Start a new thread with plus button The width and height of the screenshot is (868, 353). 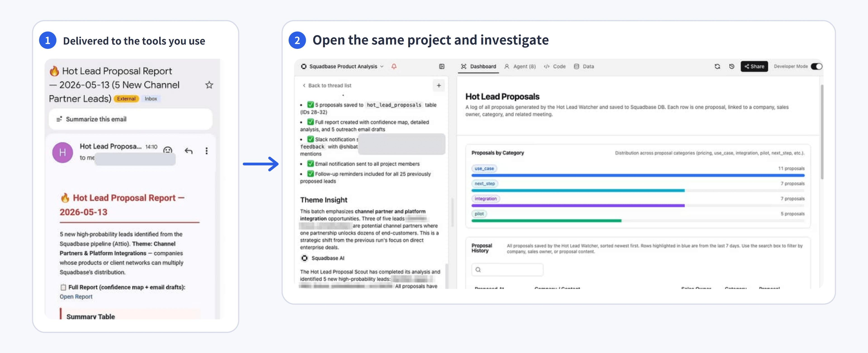[x=439, y=85]
